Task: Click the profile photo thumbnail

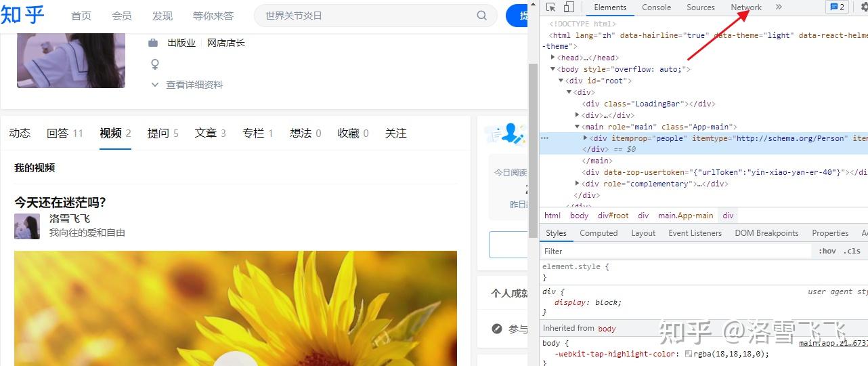Action: pos(71,60)
